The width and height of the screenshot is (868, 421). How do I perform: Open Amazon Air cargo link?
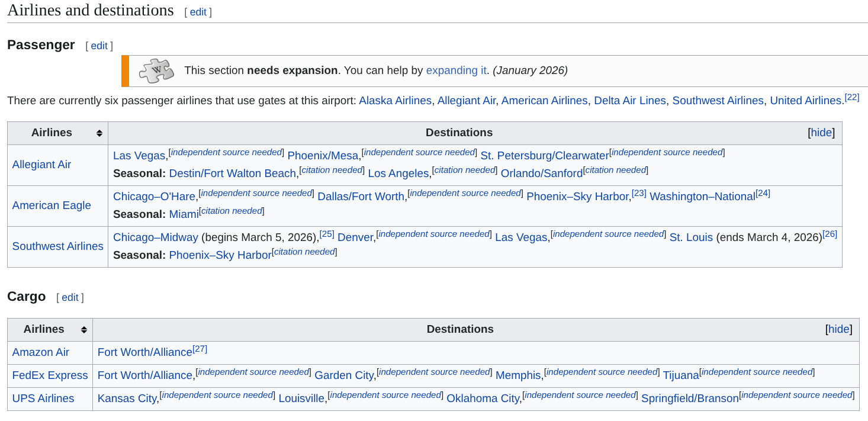(41, 352)
